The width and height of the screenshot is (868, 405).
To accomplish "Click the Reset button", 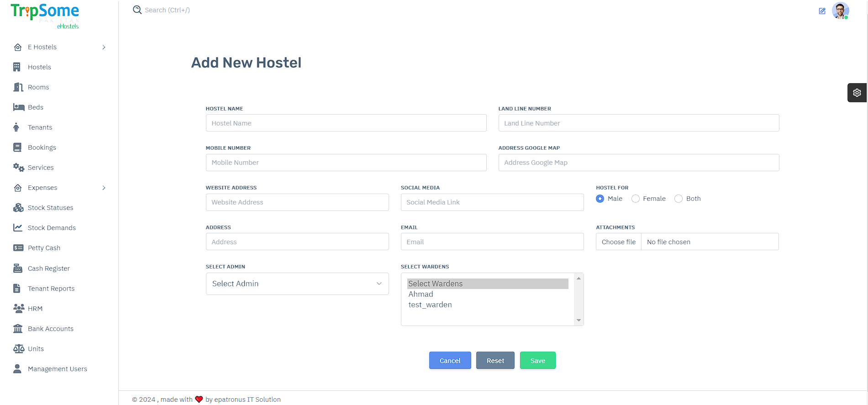I will [495, 360].
